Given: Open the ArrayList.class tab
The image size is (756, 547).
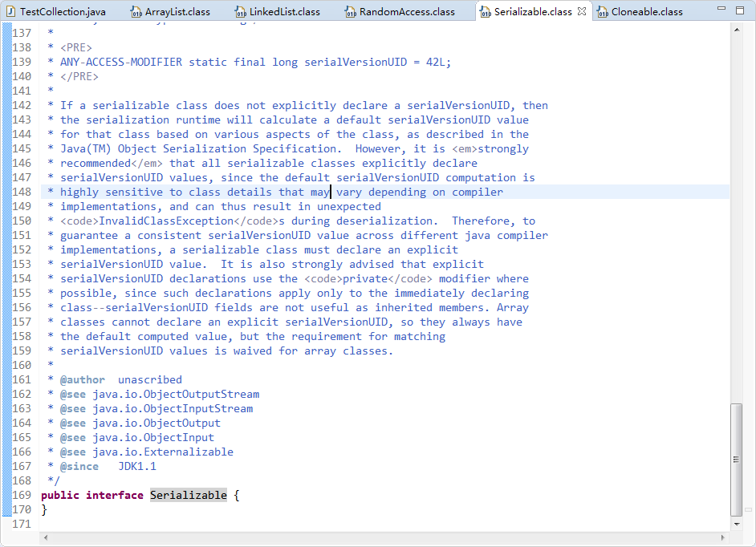Looking at the screenshot, I should tap(171, 11).
